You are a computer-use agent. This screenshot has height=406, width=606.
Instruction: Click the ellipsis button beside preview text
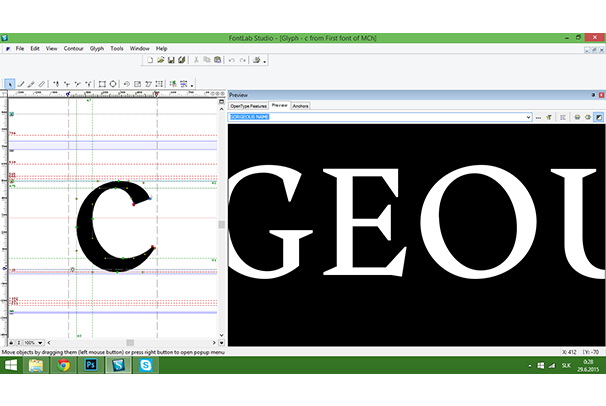(538, 117)
